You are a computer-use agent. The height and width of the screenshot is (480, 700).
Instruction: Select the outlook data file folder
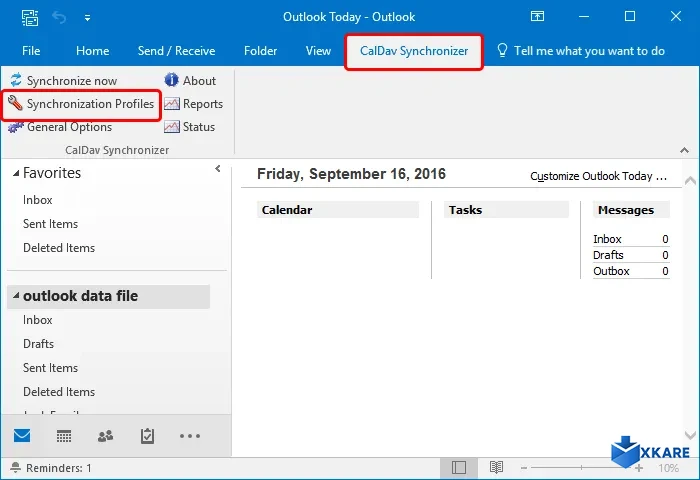(108, 296)
